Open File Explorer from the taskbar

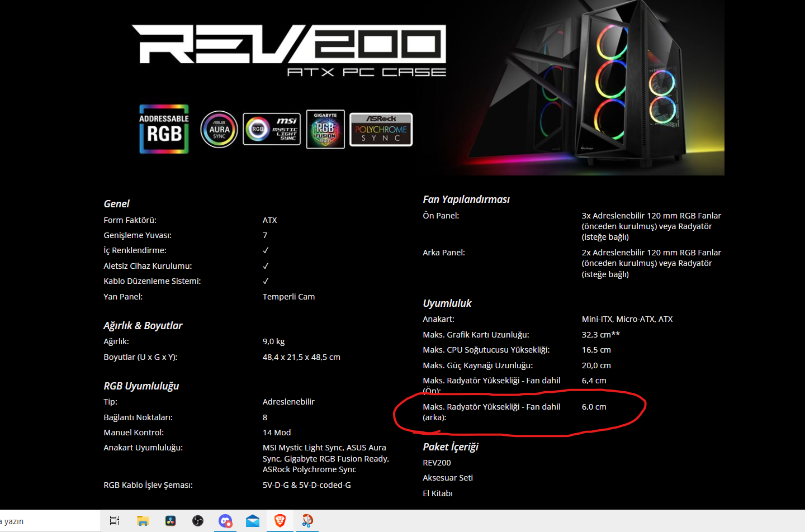(x=143, y=521)
